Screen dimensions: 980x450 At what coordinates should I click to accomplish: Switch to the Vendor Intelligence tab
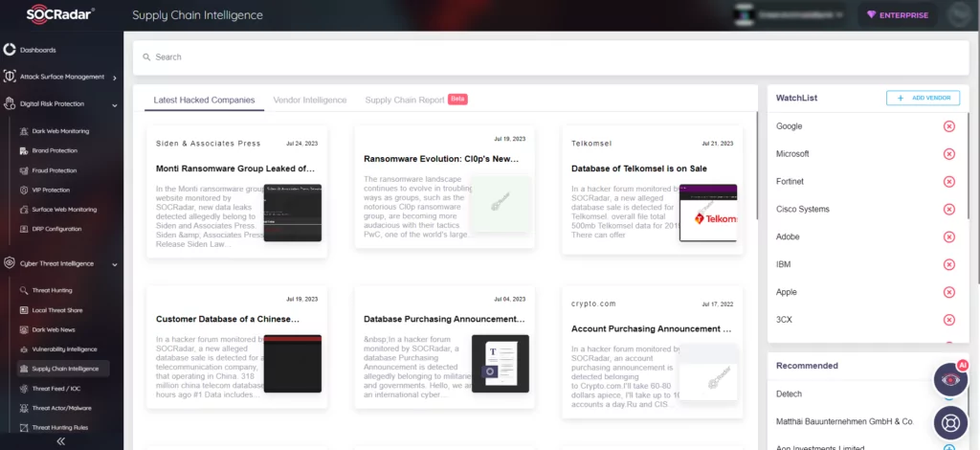[x=309, y=100]
